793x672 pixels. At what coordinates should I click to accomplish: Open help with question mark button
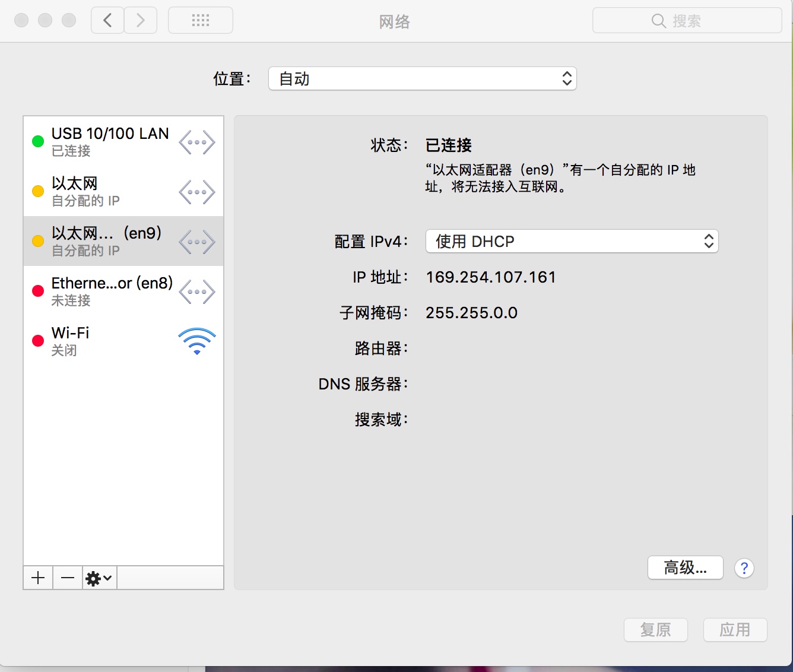pos(744,568)
